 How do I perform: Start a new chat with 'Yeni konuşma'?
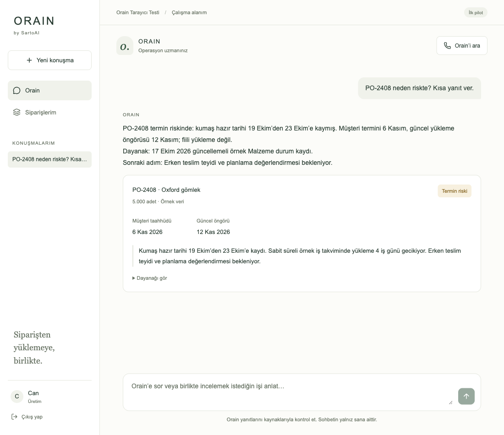coord(49,60)
